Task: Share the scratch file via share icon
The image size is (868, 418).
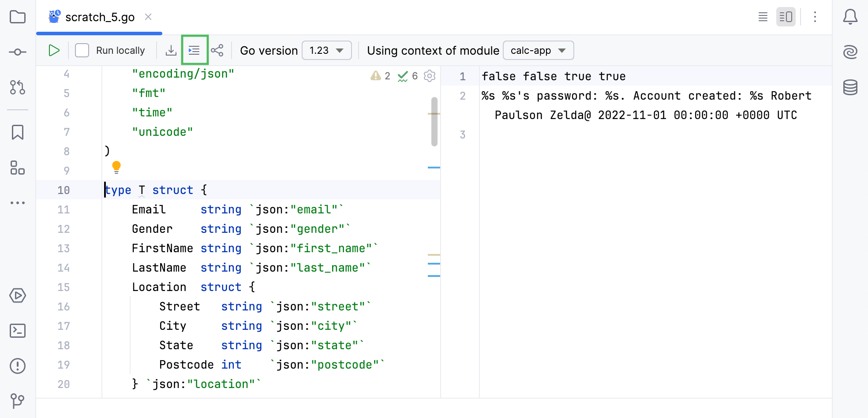Action: [217, 50]
